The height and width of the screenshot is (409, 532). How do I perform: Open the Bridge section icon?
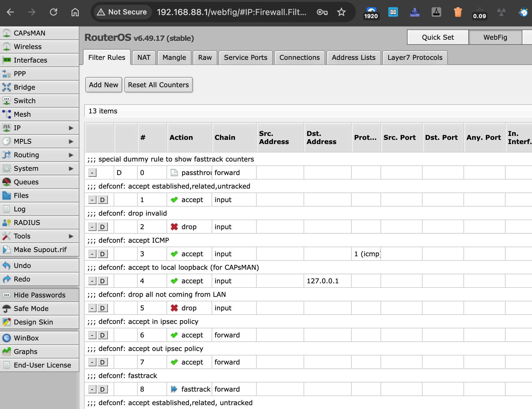(6, 87)
